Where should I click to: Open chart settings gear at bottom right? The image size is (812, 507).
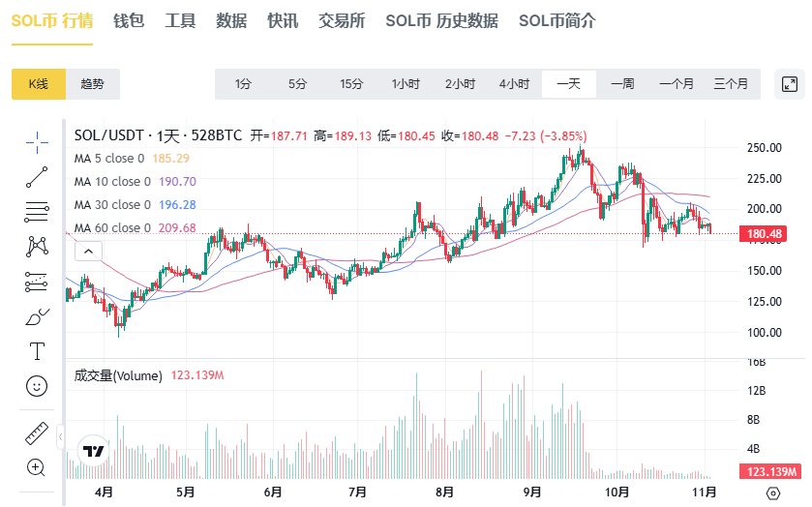click(772, 492)
